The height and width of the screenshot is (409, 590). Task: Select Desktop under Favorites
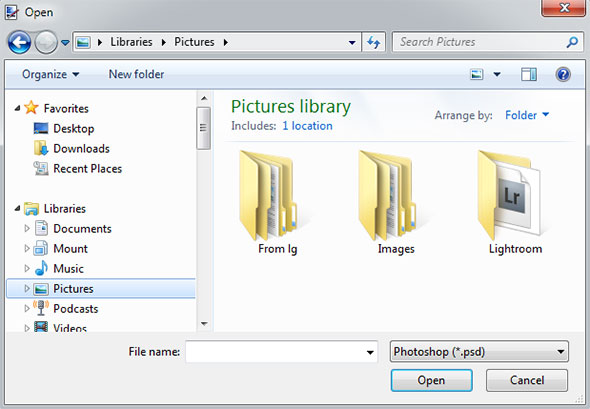click(74, 129)
